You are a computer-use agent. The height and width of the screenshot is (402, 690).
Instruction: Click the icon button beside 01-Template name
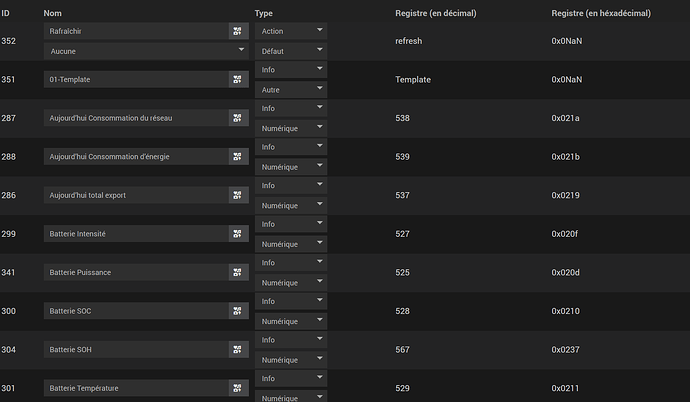237,79
